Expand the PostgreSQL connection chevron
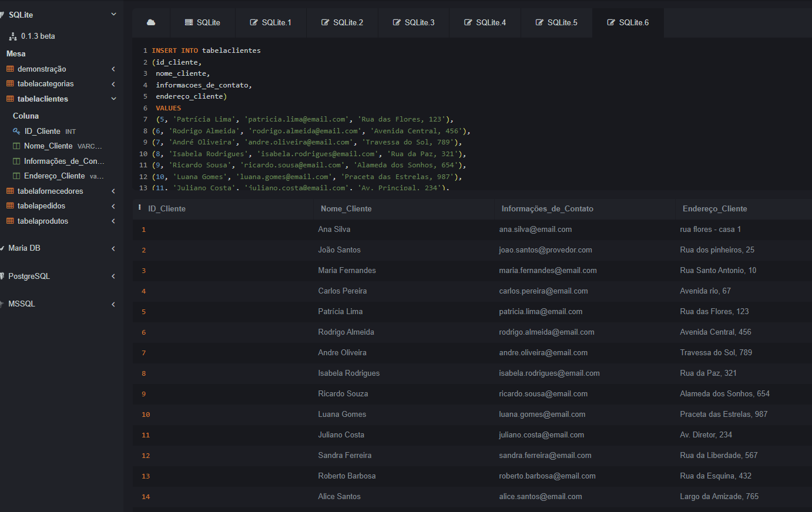 tap(113, 276)
